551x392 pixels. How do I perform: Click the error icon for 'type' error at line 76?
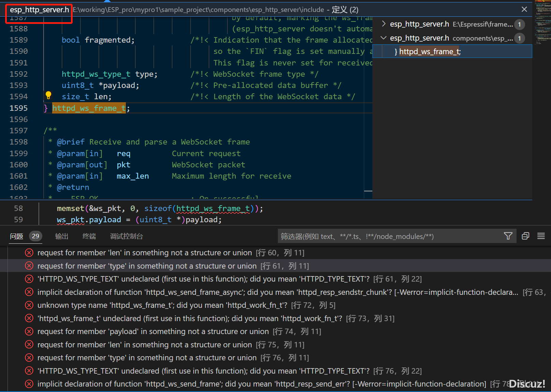29,358
